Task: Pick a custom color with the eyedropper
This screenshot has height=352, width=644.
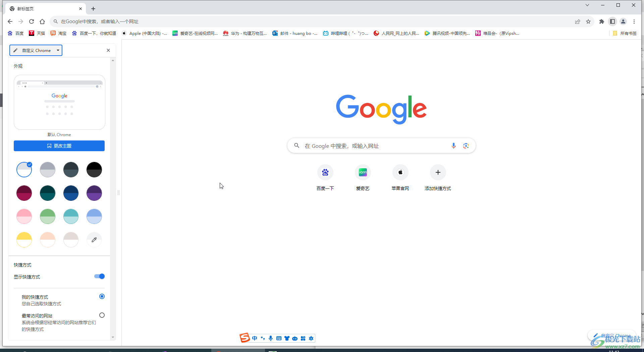Action: [x=94, y=240]
